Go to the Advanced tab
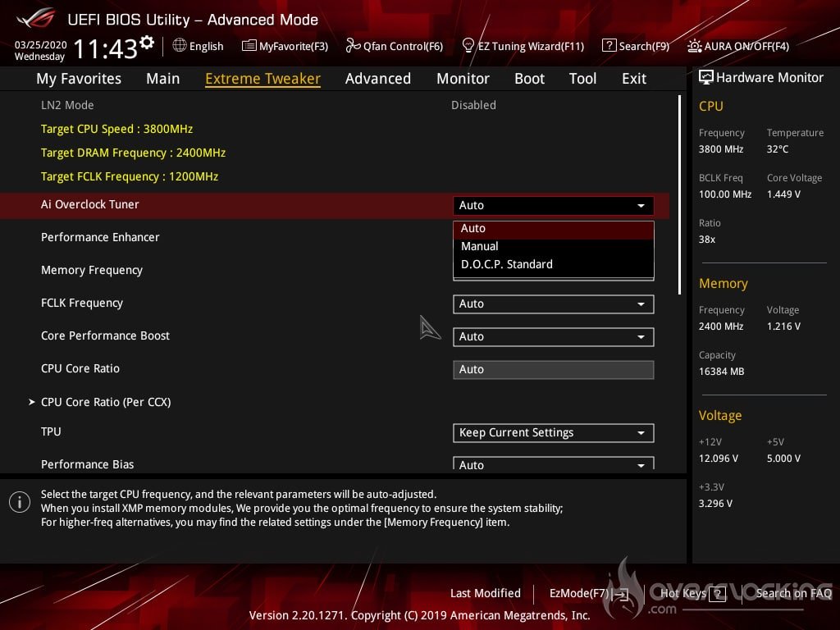Screen dimensions: 840x630 point(378,79)
